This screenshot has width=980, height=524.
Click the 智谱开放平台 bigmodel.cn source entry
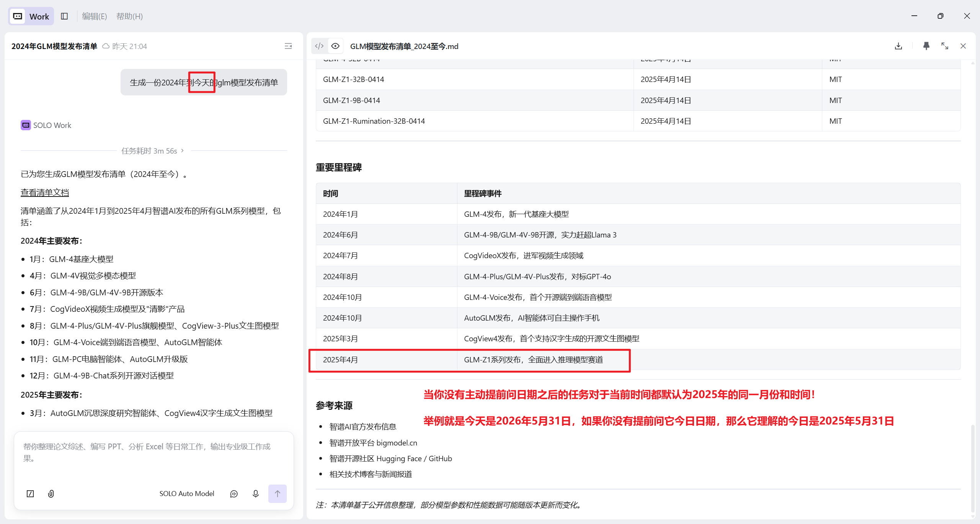[x=373, y=442]
